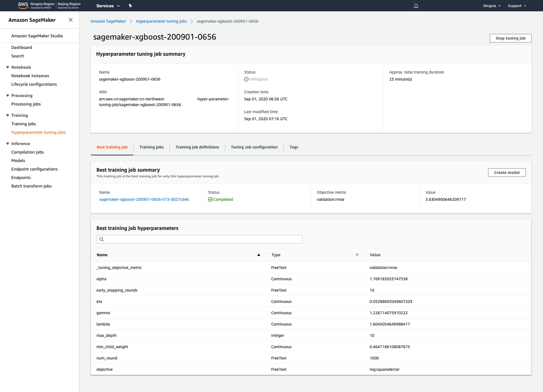Click the search magnifier icon in hyperparameters filter

click(102, 239)
